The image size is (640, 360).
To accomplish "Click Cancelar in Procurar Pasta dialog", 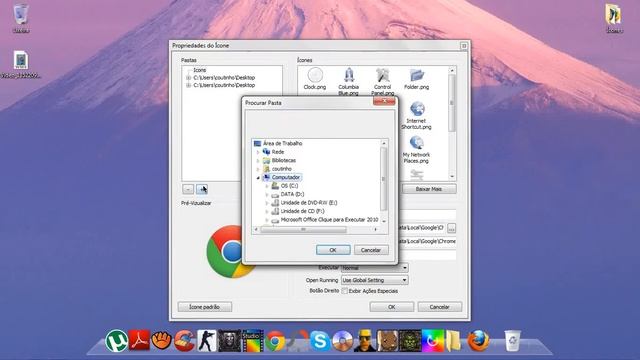I will tap(371, 250).
